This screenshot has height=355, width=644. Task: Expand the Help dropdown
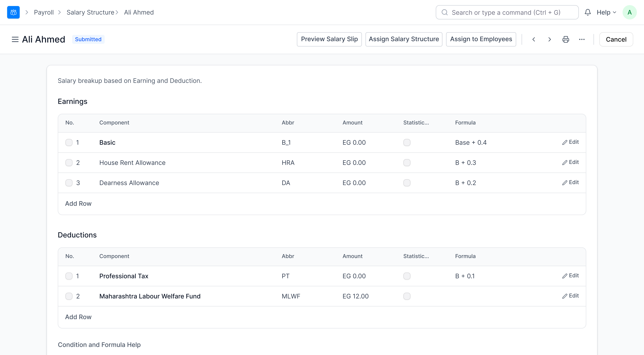[606, 12]
